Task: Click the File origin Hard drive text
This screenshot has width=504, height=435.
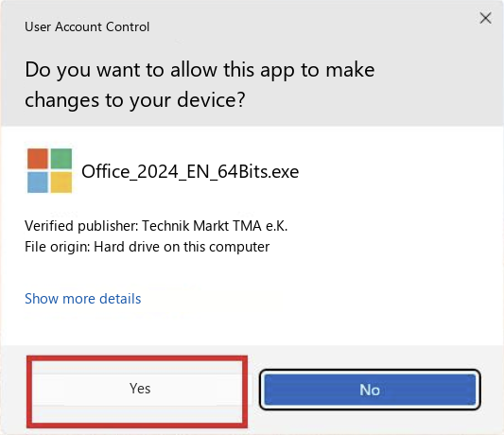Action: [147, 247]
